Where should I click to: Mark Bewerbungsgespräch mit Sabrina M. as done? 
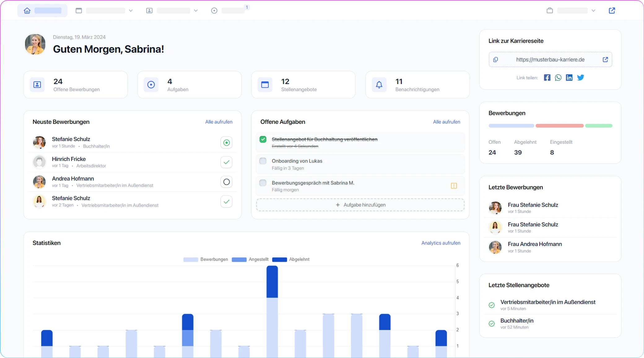pyautogui.click(x=263, y=183)
